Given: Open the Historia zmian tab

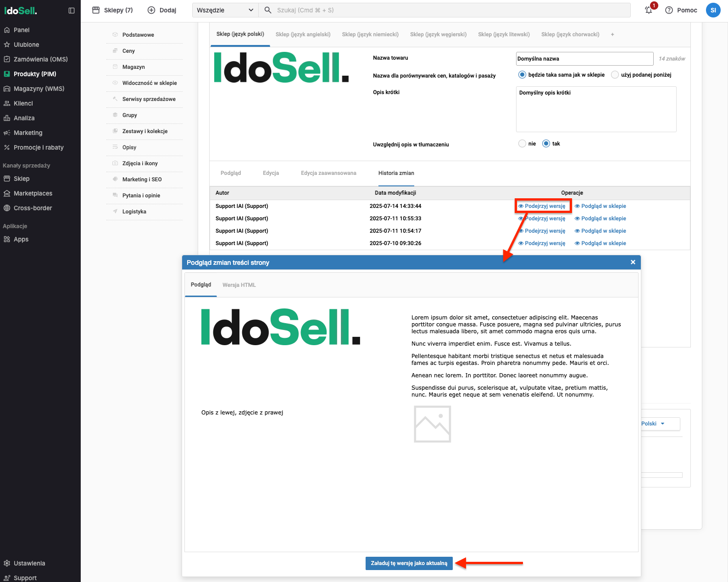Looking at the screenshot, I should [396, 173].
